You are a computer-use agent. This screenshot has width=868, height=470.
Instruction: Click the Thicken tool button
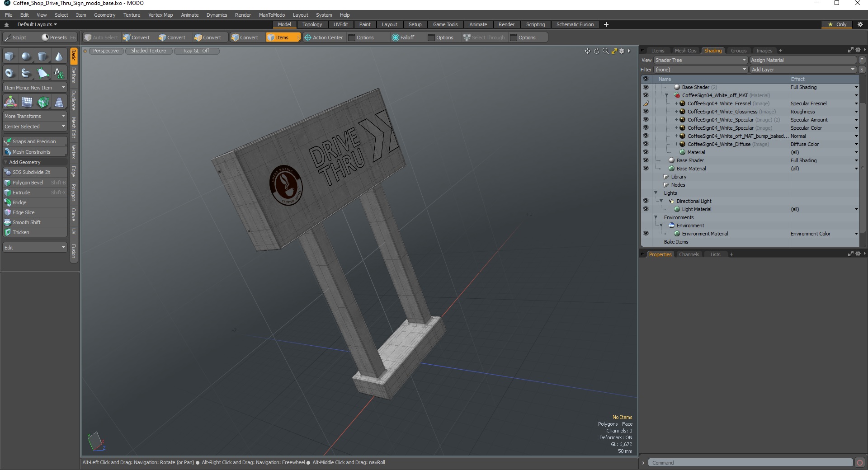pyautogui.click(x=35, y=232)
